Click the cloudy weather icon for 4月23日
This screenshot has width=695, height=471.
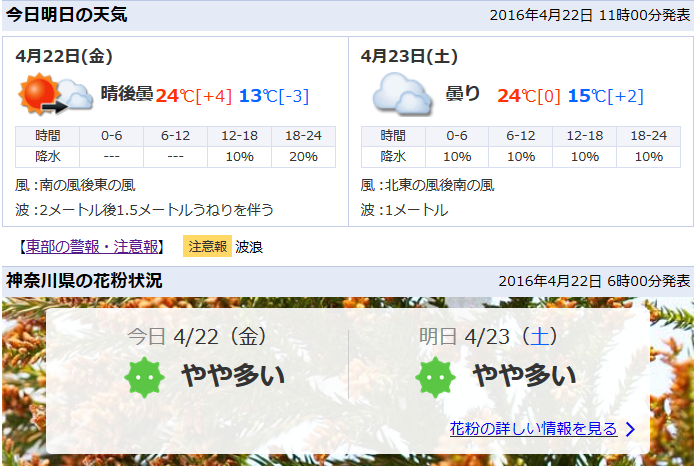pyautogui.click(x=402, y=94)
